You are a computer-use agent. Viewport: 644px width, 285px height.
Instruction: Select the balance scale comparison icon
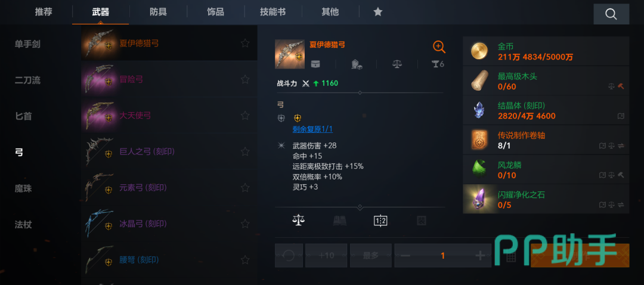pos(299,221)
